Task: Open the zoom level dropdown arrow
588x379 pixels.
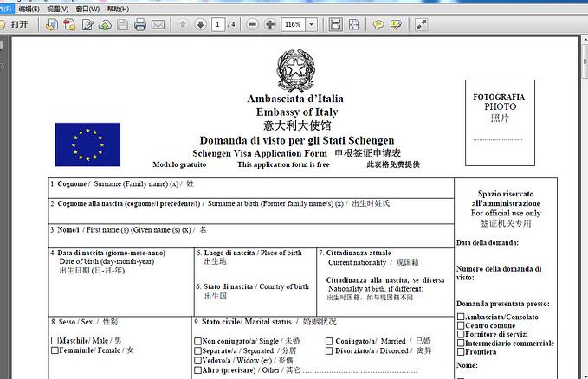Action: tap(312, 24)
